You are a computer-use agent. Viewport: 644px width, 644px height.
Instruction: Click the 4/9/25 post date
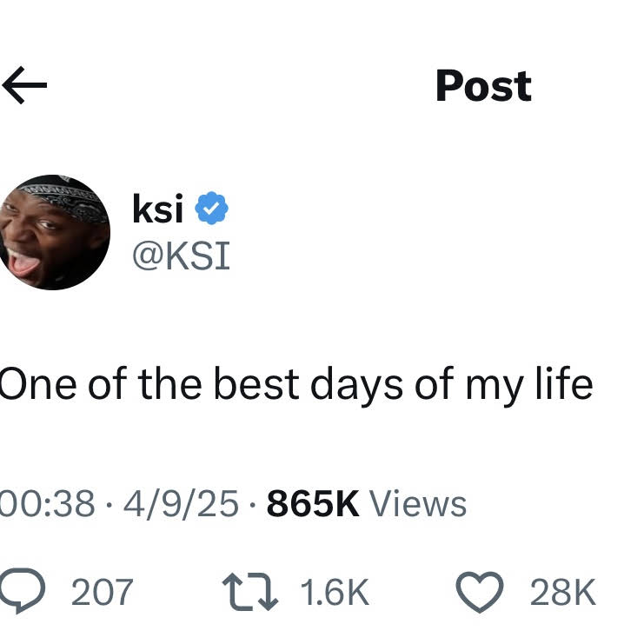click(x=181, y=504)
